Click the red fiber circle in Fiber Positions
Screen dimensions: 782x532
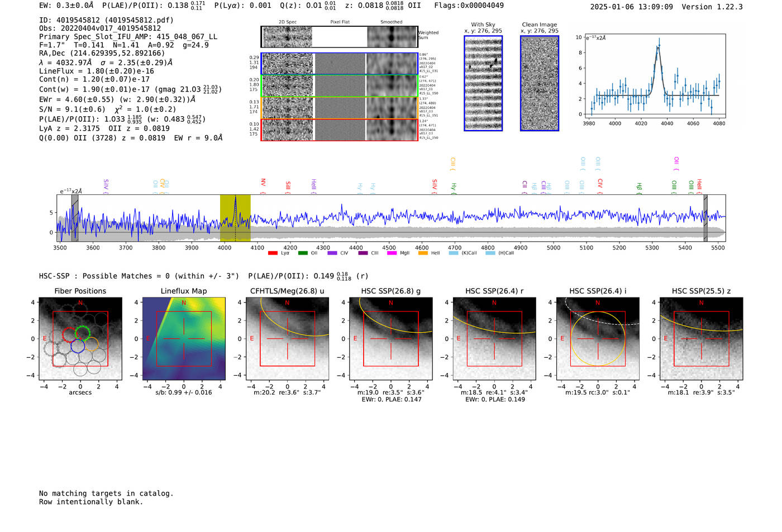pyautogui.click(x=69, y=335)
